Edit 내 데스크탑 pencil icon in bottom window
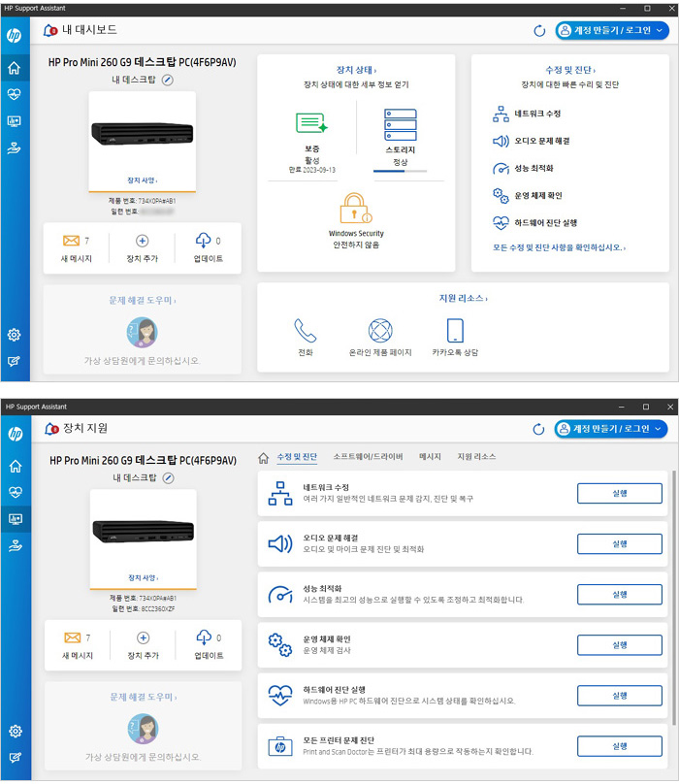The height and width of the screenshot is (784, 679). coord(169,478)
